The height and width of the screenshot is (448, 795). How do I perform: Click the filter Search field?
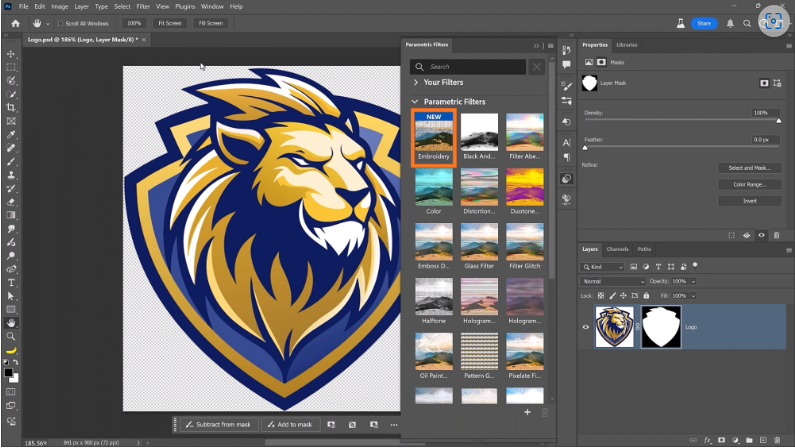click(468, 67)
